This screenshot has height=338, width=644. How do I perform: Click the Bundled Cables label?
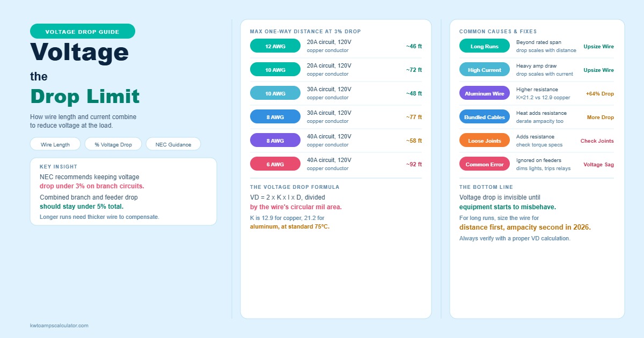(x=485, y=117)
